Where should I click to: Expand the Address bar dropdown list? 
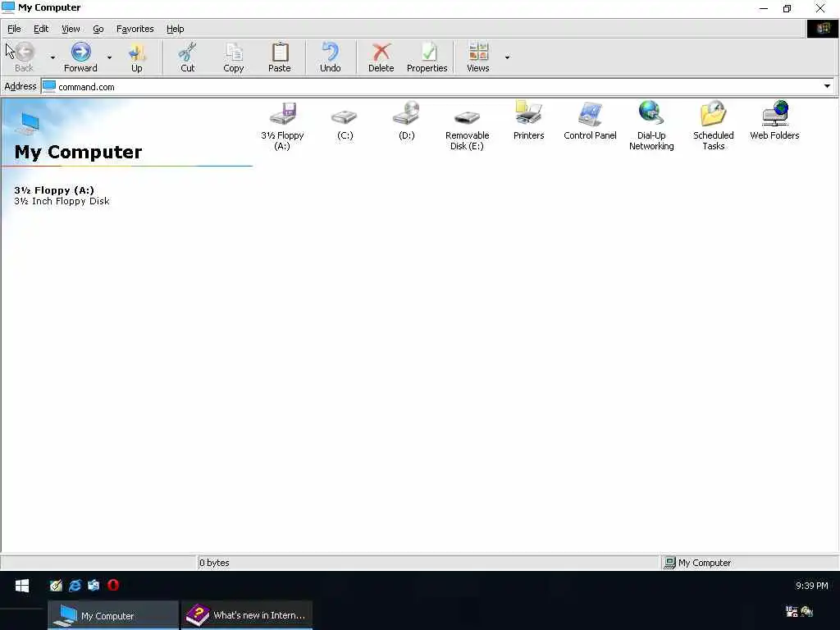click(x=827, y=86)
